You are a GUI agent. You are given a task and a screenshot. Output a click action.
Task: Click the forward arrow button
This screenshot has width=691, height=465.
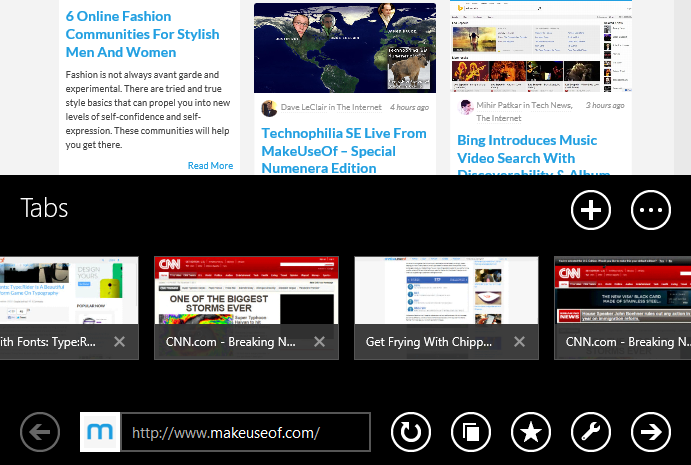coord(651,432)
